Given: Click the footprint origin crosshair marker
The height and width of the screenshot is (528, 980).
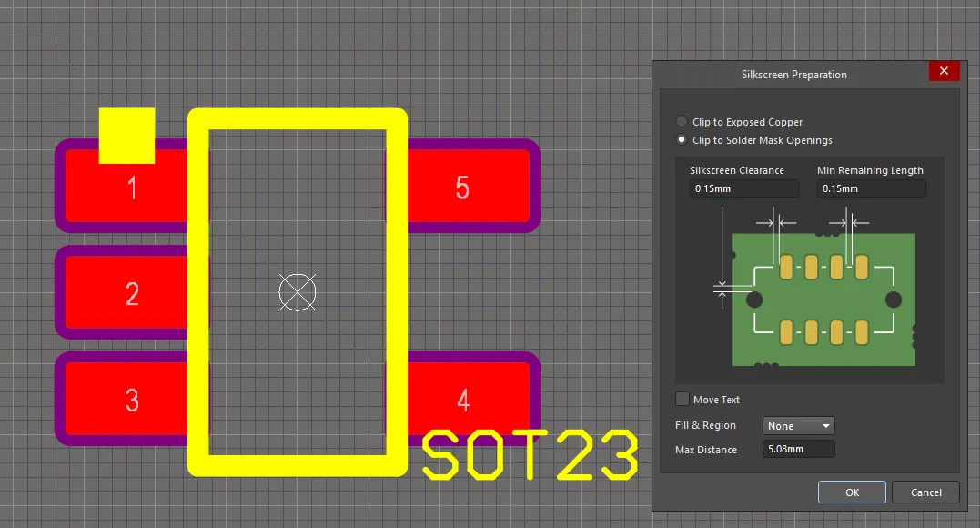Looking at the screenshot, I should pos(297,291).
